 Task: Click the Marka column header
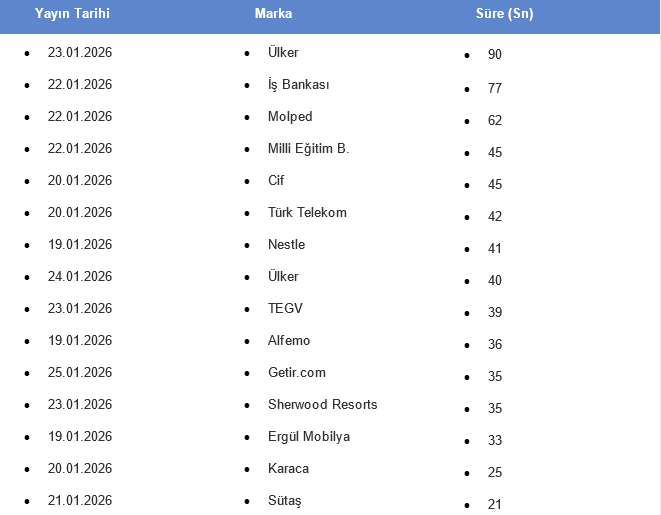(x=273, y=14)
